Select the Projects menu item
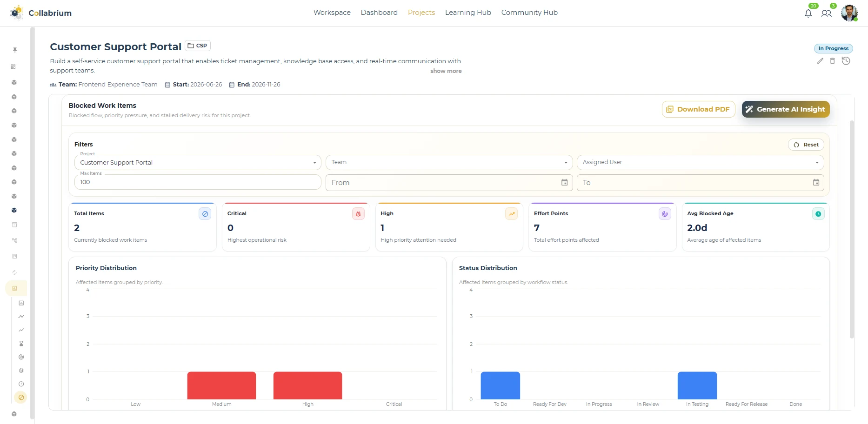The image size is (868, 424). [421, 13]
